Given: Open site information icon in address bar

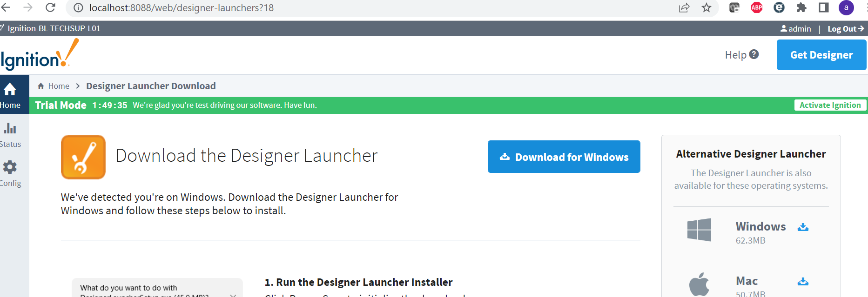Looking at the screenshot, I should 78,8.
